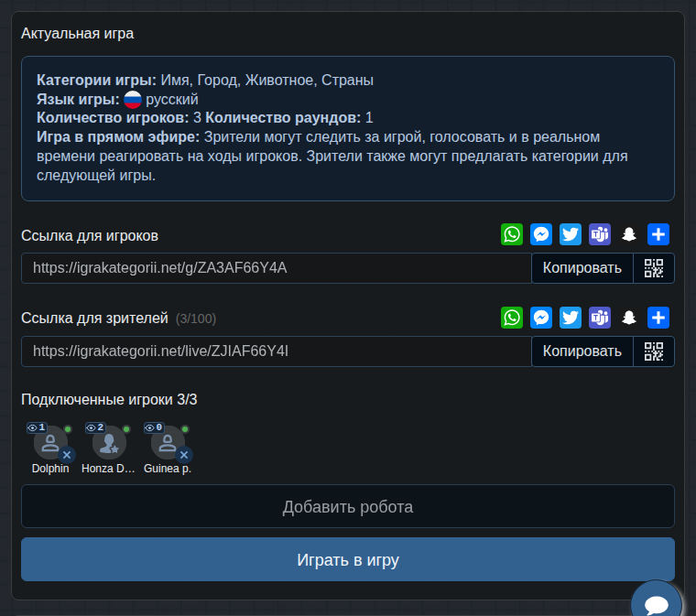
Task: Remove player Dolphin from the game
Action: (67, 455)
